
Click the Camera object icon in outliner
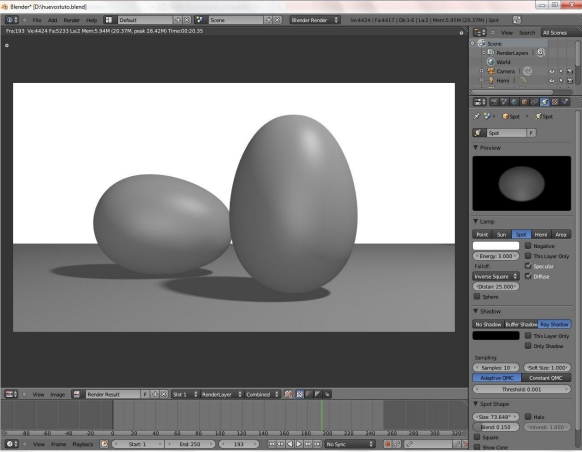pyautogui.click(x=491, y=71)
